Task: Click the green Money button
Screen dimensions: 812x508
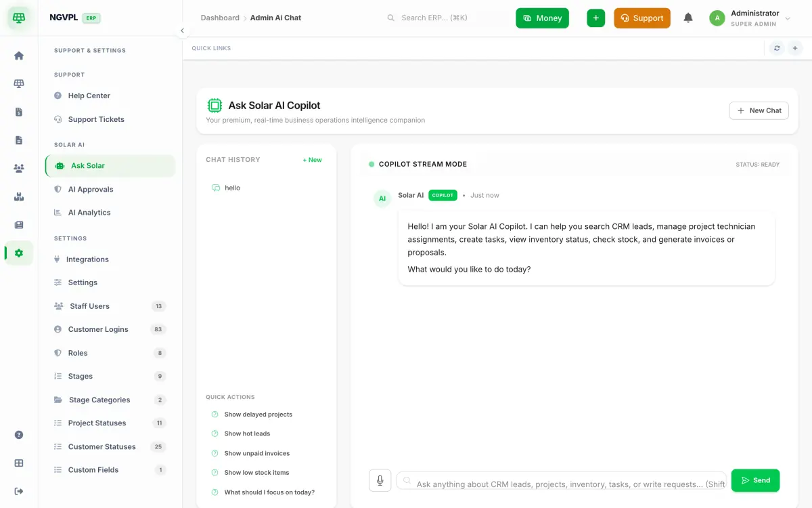Action: [542, 18]
